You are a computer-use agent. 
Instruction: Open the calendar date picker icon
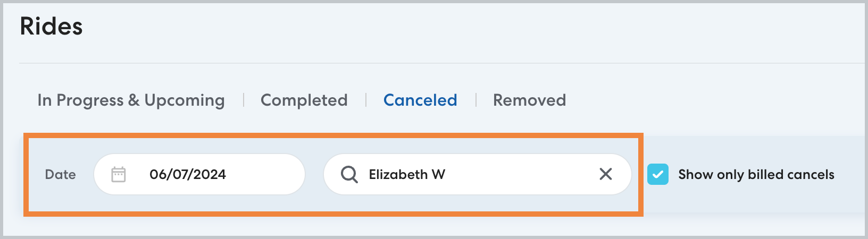point(119,174)
